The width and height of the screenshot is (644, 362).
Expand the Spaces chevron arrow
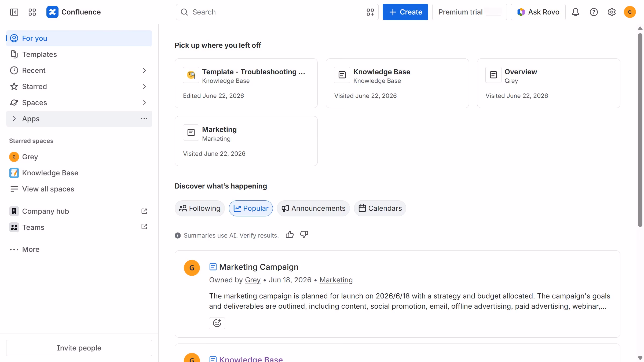(144, 103)
